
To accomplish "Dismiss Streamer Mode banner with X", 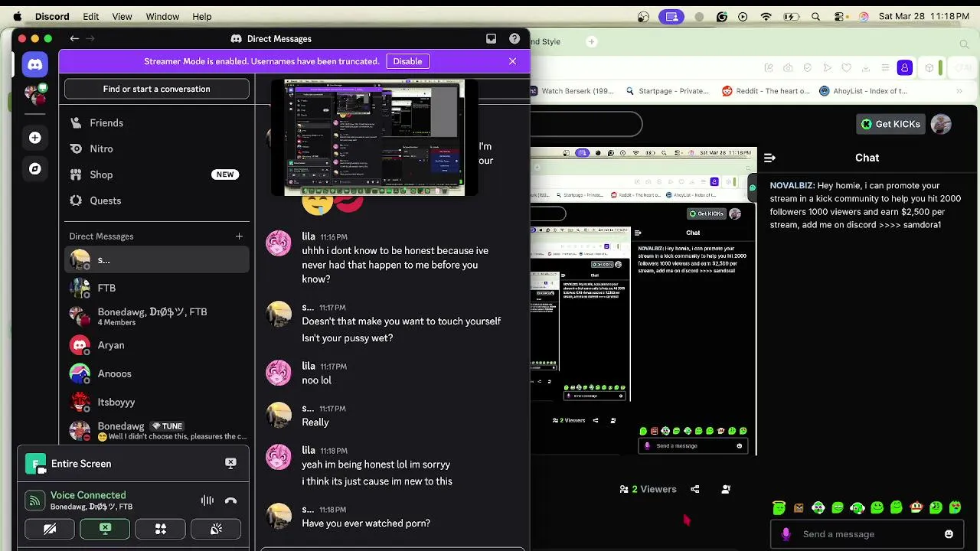I will click(512, 61).
